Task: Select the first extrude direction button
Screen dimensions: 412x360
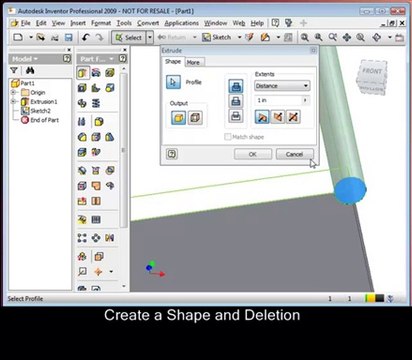Action: [262, 117]
